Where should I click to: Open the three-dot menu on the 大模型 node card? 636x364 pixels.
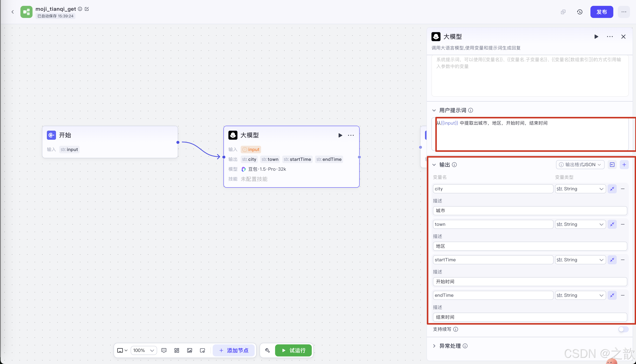pyautogui.click(x=351, y=135)
